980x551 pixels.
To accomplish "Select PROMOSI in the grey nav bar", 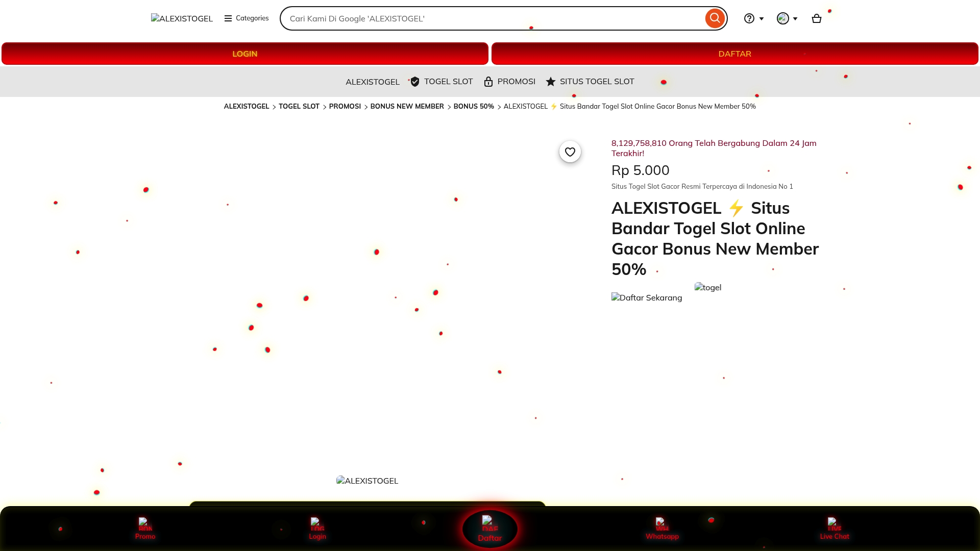I will click(x=509, y=82).
